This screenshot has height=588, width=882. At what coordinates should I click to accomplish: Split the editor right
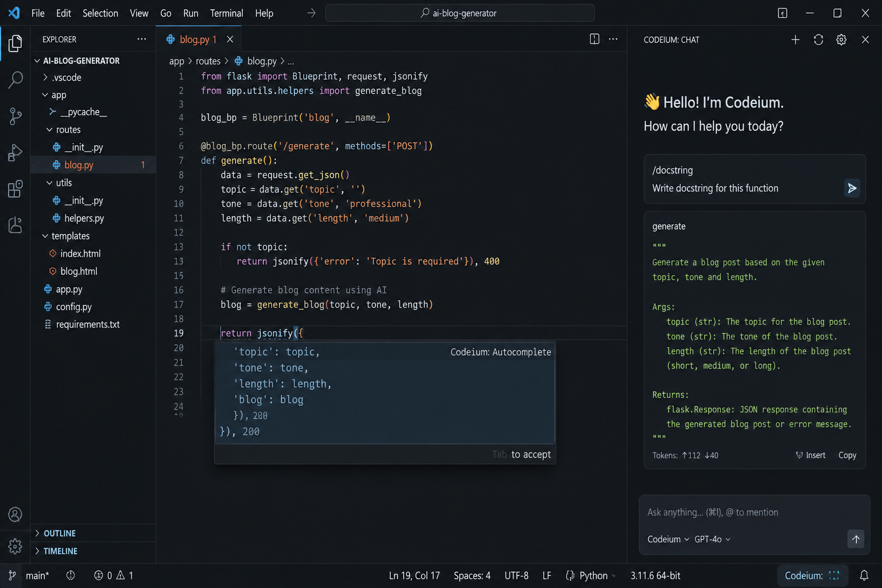coord(594,39)
